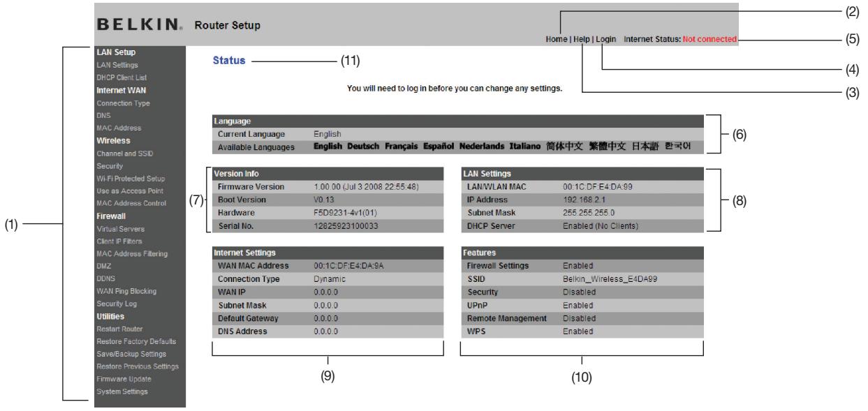Viewport: 868px width, 411px height.
Task: Click subnet mask value '255.255.255.0'
Action: tap(588, 211)
